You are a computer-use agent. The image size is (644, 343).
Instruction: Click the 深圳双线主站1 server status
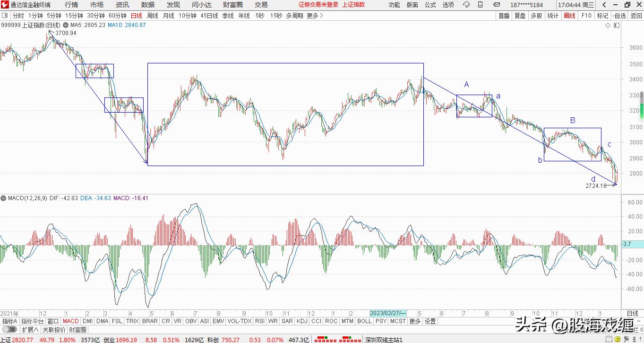383,340
